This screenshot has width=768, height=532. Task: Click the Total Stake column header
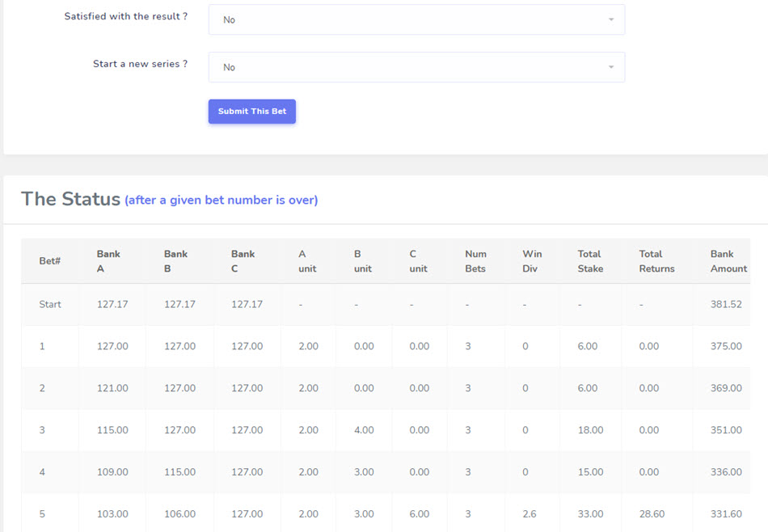(x=590, y=261)
